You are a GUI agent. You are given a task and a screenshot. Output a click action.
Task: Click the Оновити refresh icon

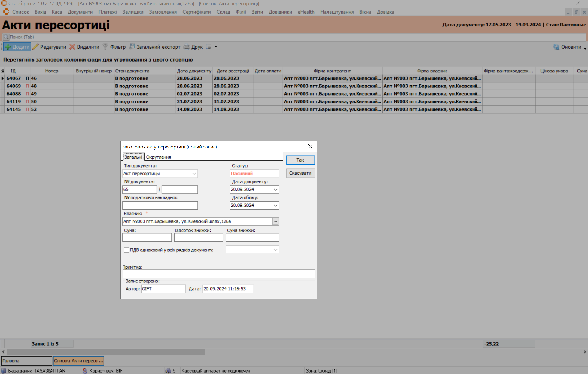[x=556, y=47]
